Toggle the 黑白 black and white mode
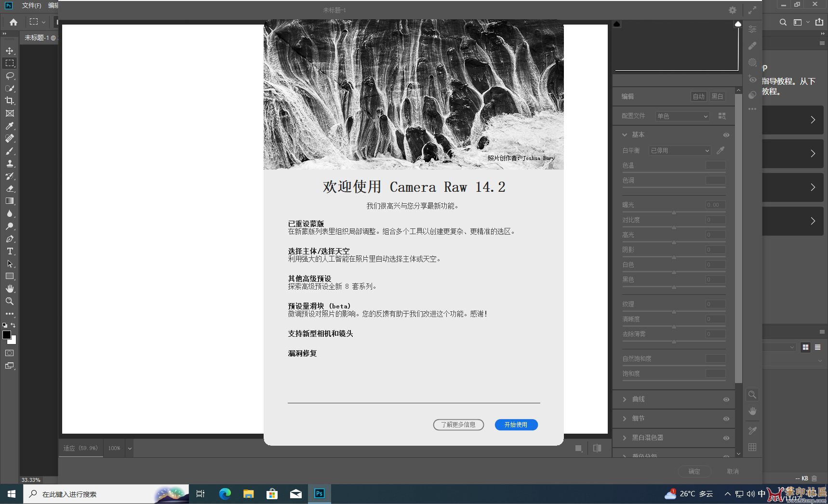This screenshot has height=504, width=828. pyautogui.click(x=717, y=96)
